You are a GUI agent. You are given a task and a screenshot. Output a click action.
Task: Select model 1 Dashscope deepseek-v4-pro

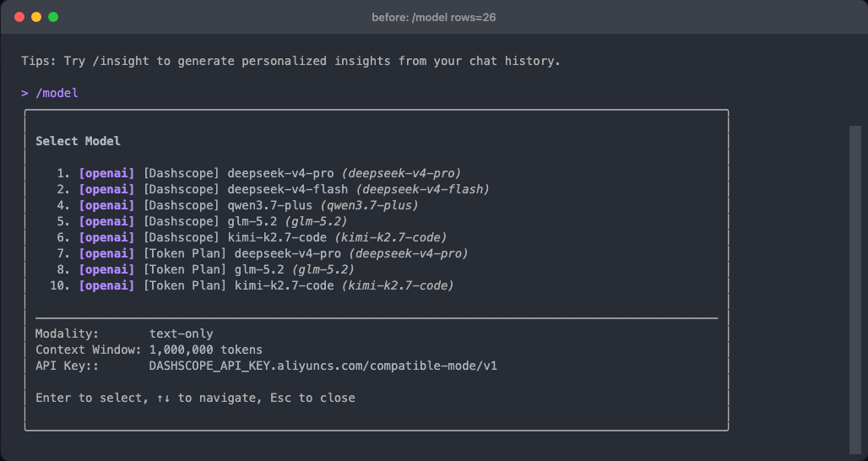[x=259, y=173]
